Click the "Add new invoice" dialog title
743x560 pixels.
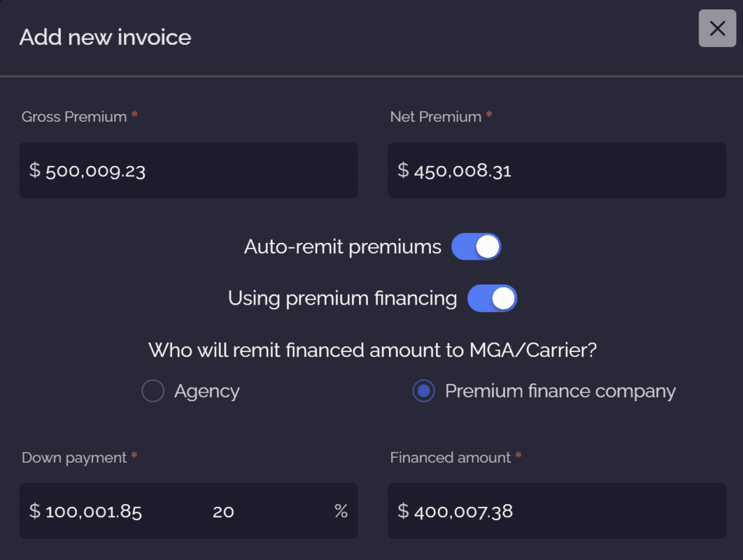click(x=105, y=37)
